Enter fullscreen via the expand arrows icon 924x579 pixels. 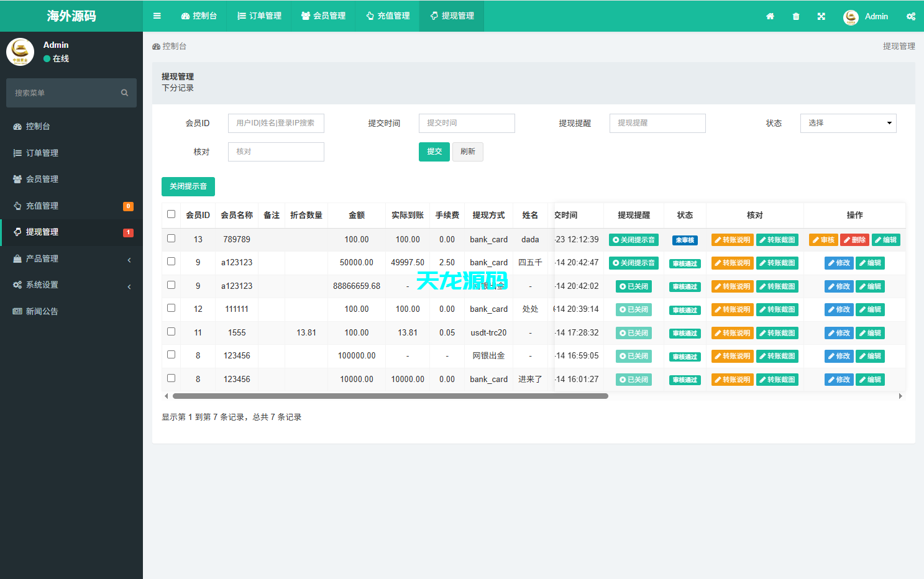click(x=821, y=16)
